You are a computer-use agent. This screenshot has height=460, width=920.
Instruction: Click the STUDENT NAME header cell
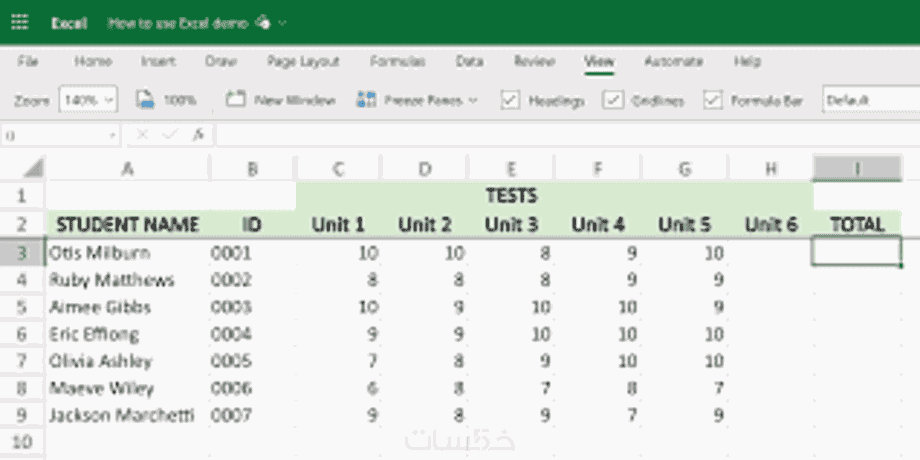(x=127, y=224)
